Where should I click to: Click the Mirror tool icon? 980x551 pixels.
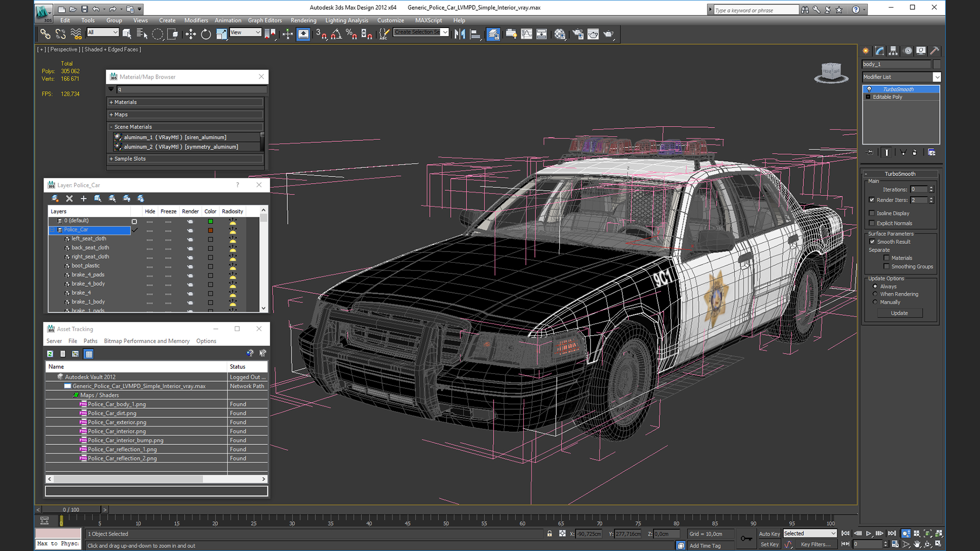(459, 34)
